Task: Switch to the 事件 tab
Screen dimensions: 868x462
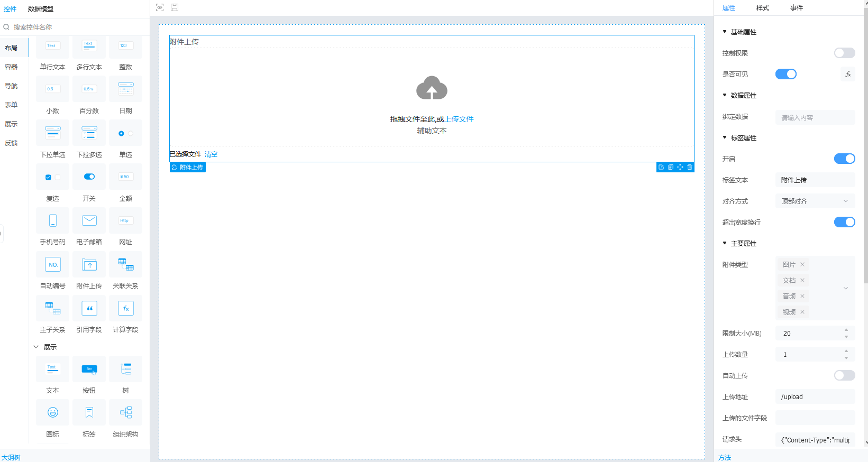Action: point(797,7)
